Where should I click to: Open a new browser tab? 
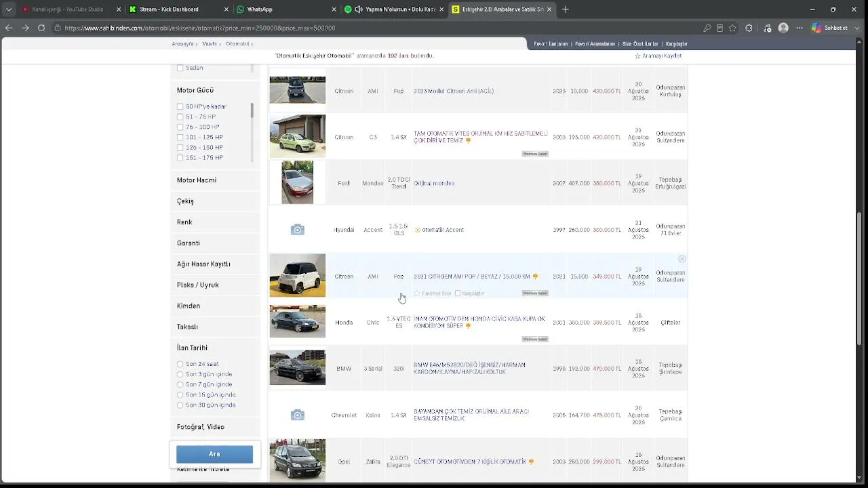tap(566, 9)
